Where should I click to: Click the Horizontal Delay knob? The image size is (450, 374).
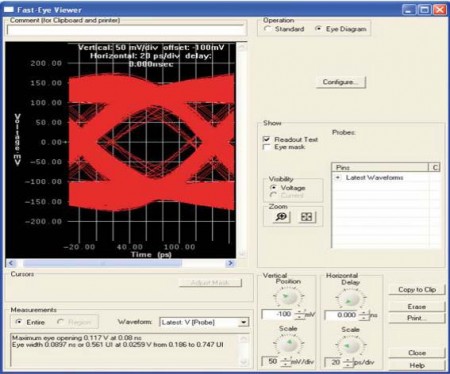click(x=350, y=299)
